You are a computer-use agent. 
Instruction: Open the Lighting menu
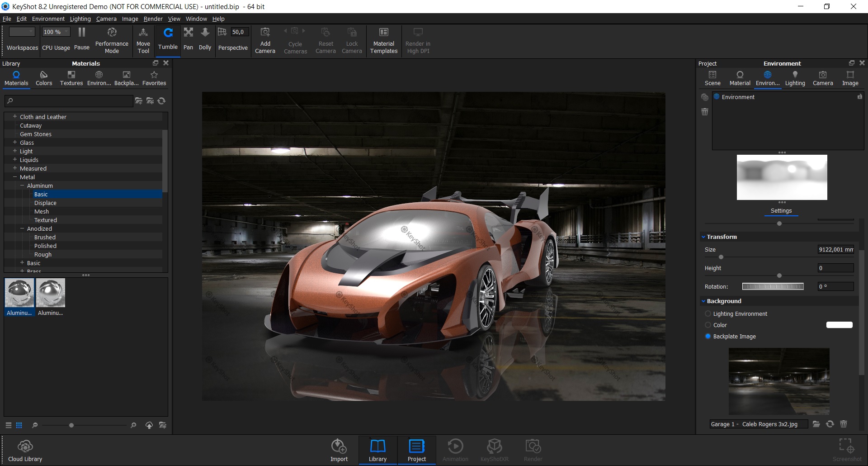80,19
